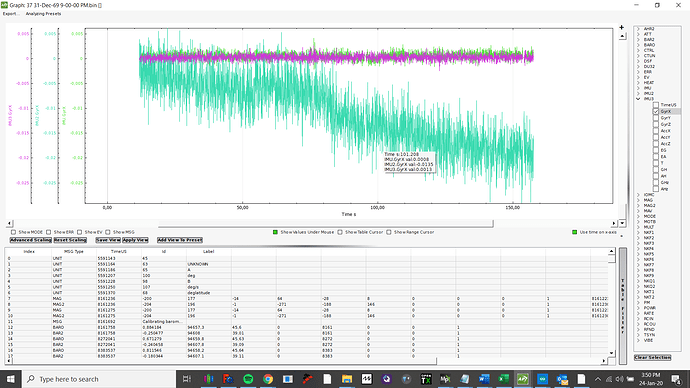Toggle Use time on x-axis
The width and height of the screenshot is (690, 388).
(x=574, y=232)
